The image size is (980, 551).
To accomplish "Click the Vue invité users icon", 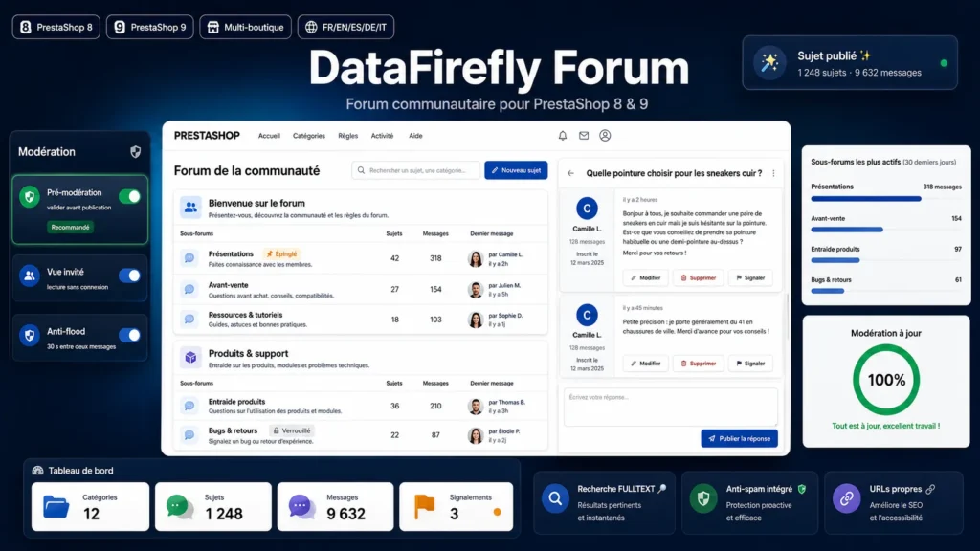I will (30, 275).
